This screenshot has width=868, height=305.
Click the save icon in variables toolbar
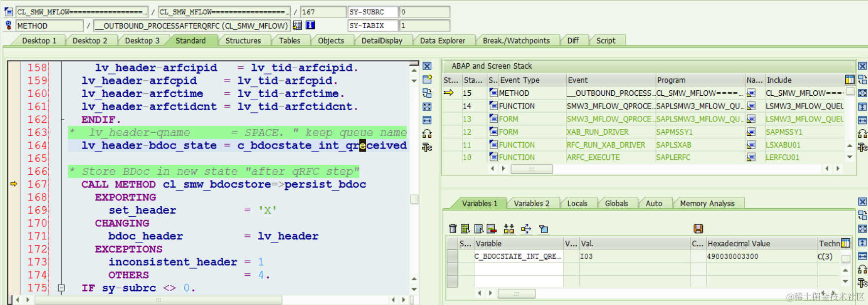[x=698, y=229]
